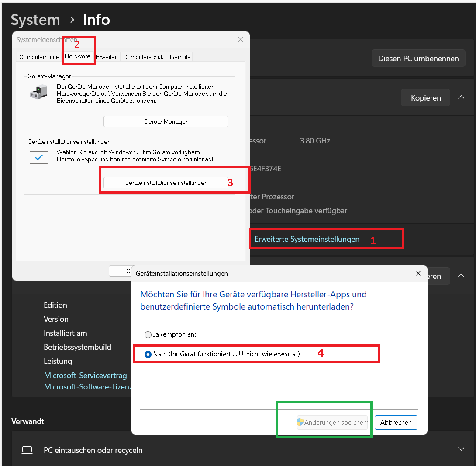This screenshot has width=476, height=466.
Task: Collapse the Windows specifications section chevron
Action: pos(461,276)
